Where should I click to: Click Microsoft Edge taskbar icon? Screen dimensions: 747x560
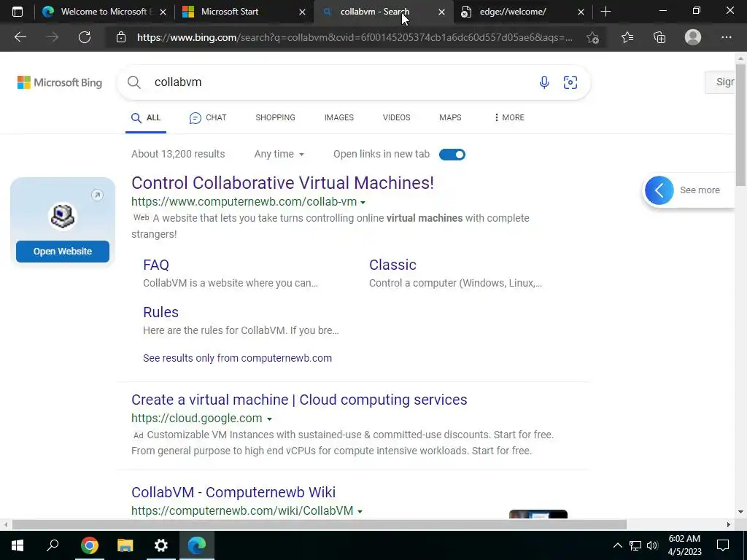[197, 545]
